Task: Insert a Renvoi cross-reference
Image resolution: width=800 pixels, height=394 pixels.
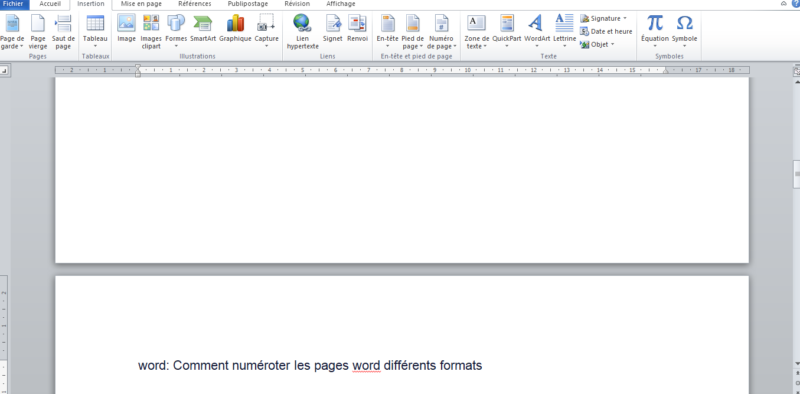Action: [x=357, y=29]
